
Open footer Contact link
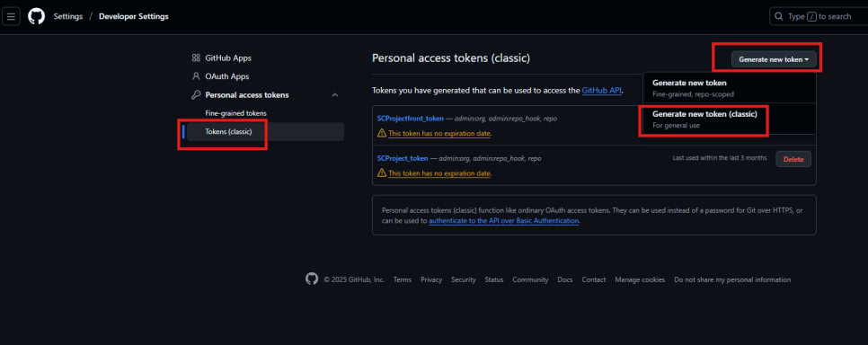[594, 279]
